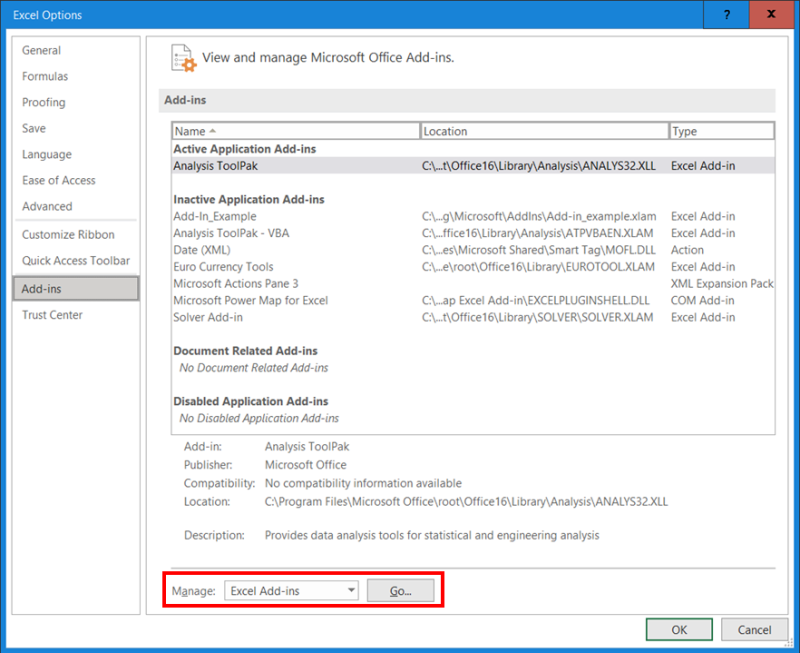800x653 pixels.
Task: Confirm options with the OK button
Action: pyautogui.click(x=679, y=630)
